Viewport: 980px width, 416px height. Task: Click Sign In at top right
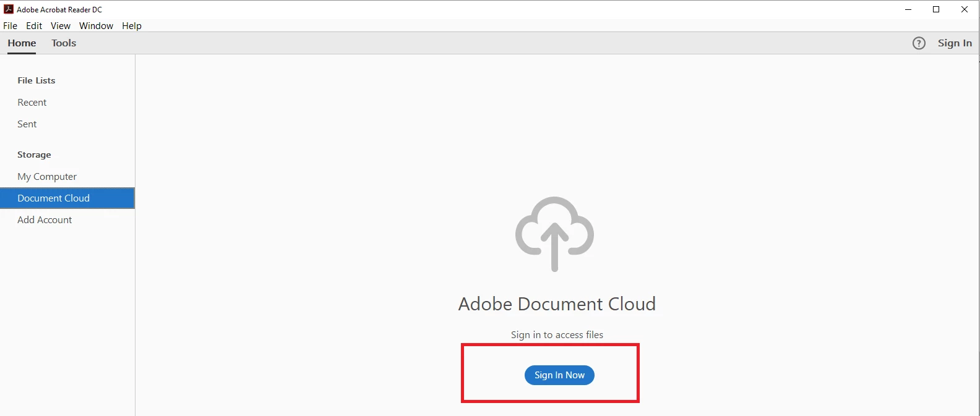955,43
